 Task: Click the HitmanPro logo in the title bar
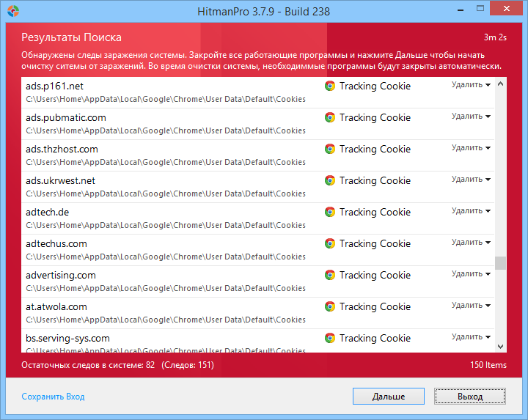(13, 11)
